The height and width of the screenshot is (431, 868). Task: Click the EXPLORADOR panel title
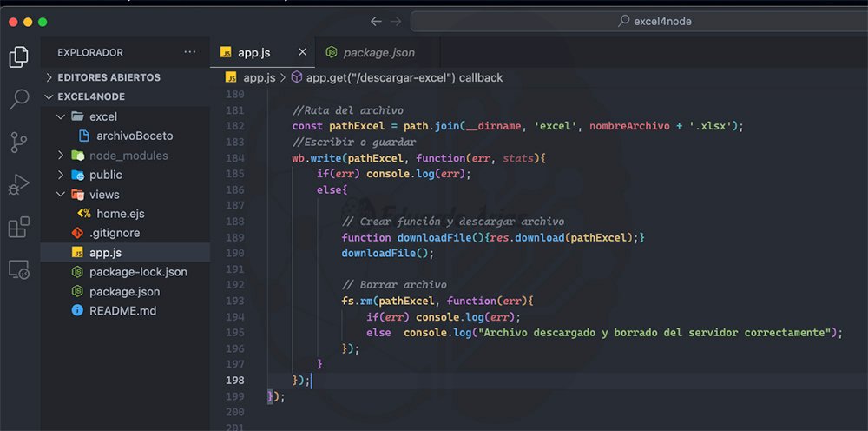[x=90, y=53]
